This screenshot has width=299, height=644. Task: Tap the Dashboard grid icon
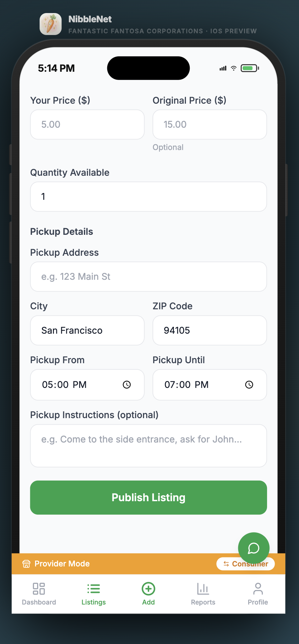point(39,588)
